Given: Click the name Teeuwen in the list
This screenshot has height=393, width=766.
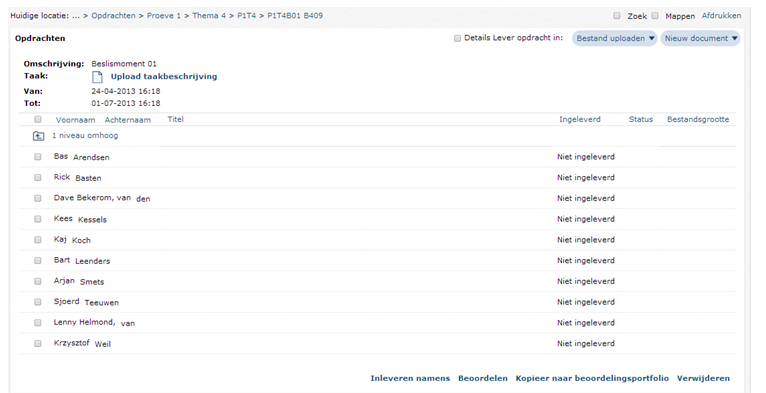Looking at the screenshot, I should (102, 303).
